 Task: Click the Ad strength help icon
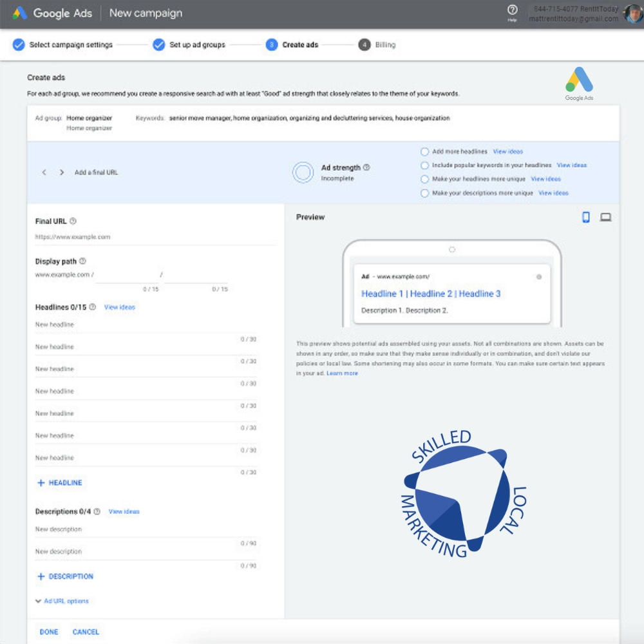click(366, 167)
